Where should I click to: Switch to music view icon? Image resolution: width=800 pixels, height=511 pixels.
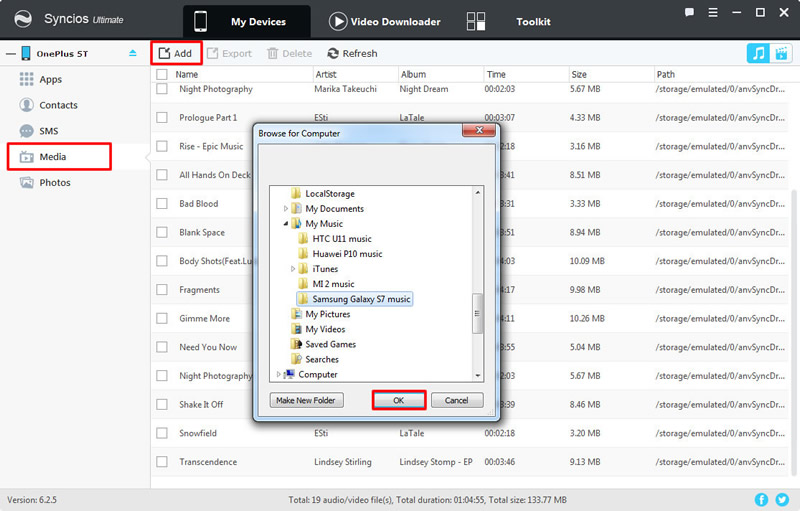(758, 53)
